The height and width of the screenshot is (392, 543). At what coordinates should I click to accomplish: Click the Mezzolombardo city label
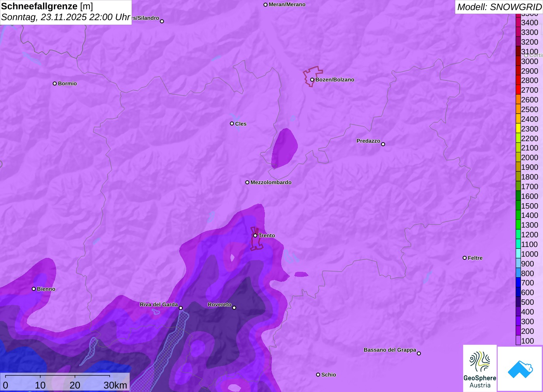coord(271,182)
